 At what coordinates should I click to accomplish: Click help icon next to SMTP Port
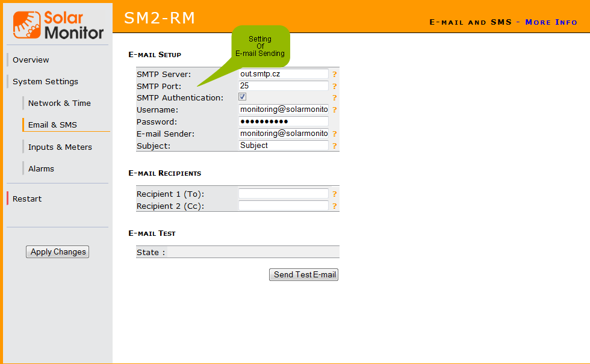334,86
